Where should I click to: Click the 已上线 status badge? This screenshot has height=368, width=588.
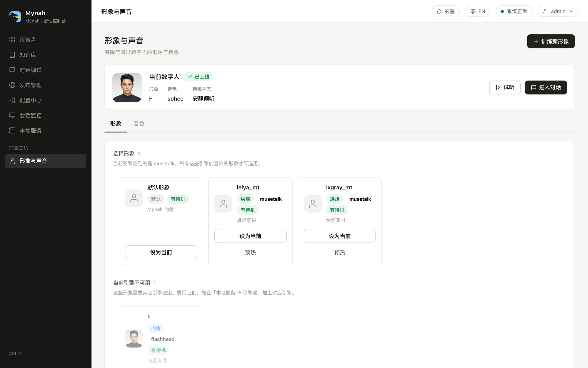click(x=199, y=77)
